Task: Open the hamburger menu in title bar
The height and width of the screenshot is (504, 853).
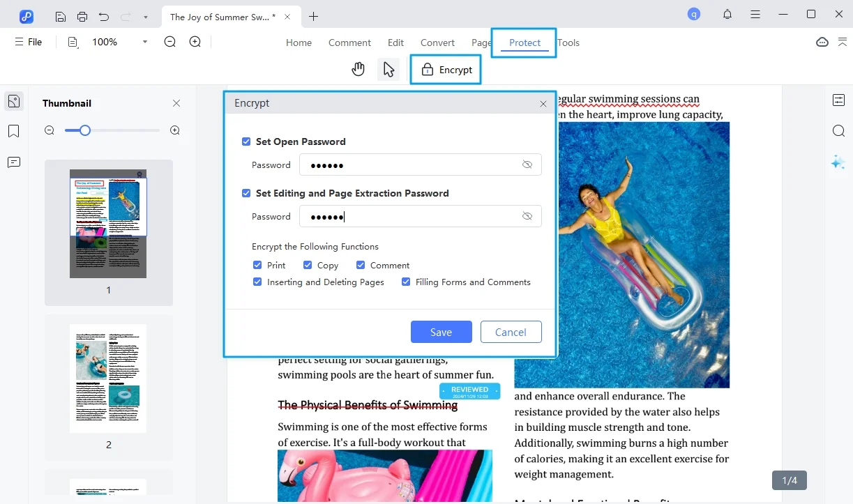Action: pyautogui.click(x=755, y=15)
